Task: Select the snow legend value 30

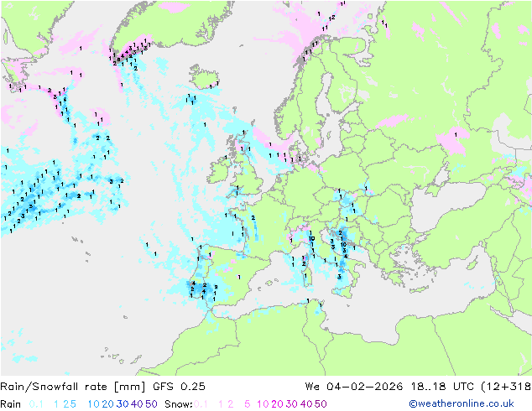Action: [292, 404]
